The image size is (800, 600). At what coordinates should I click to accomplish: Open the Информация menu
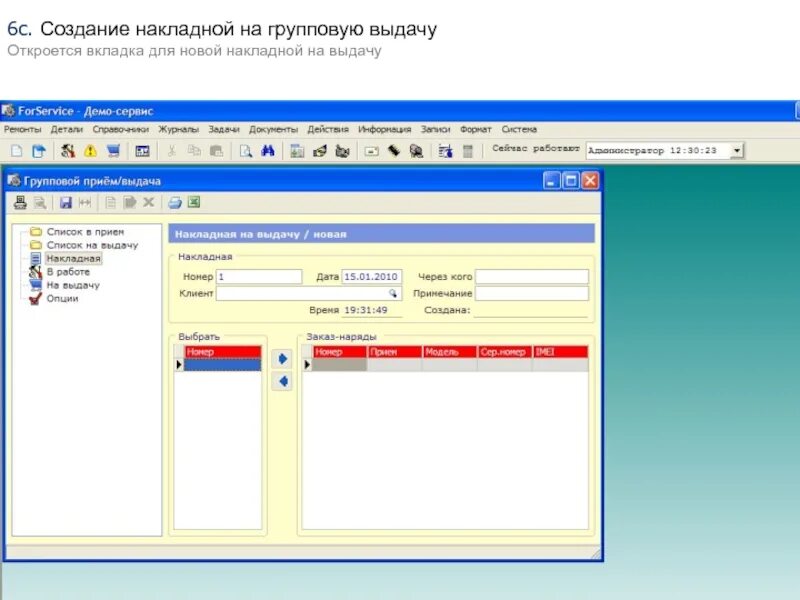(x=385, y=129)
